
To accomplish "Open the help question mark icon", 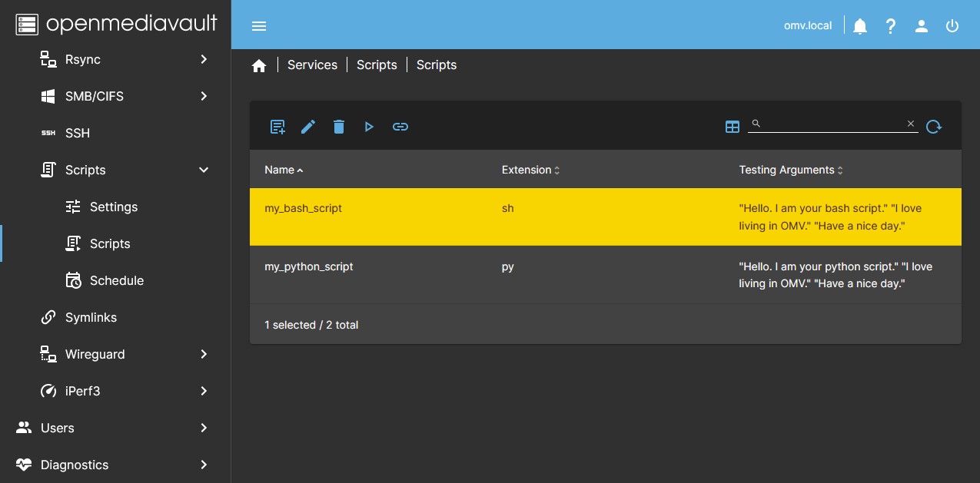I will pos(891,26).
